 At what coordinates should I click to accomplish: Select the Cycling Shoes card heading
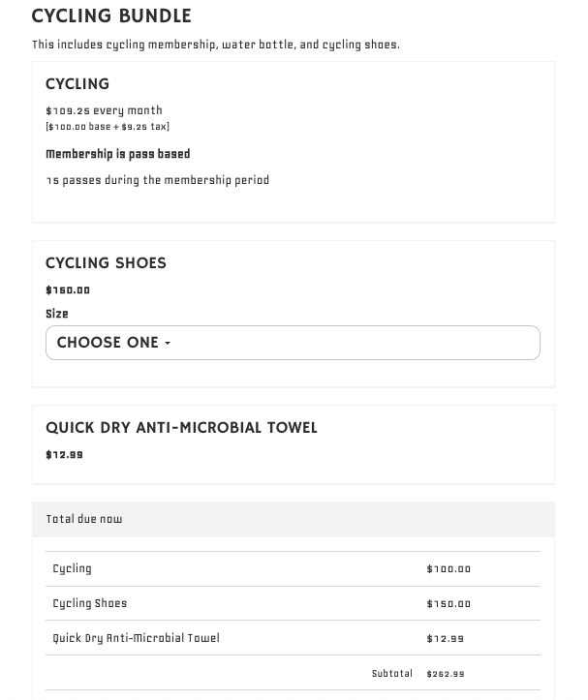coord(106,263)
